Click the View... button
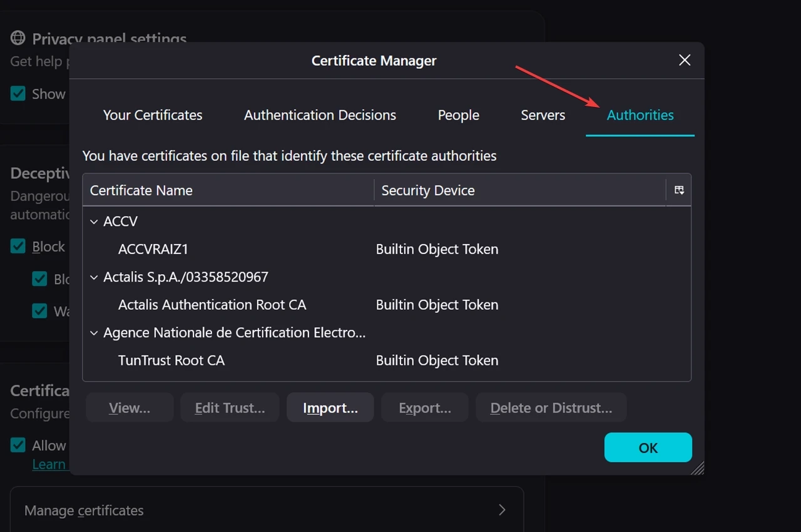This screenshot has height=532, width=801. pyautogui.click(x=130, y=407)
